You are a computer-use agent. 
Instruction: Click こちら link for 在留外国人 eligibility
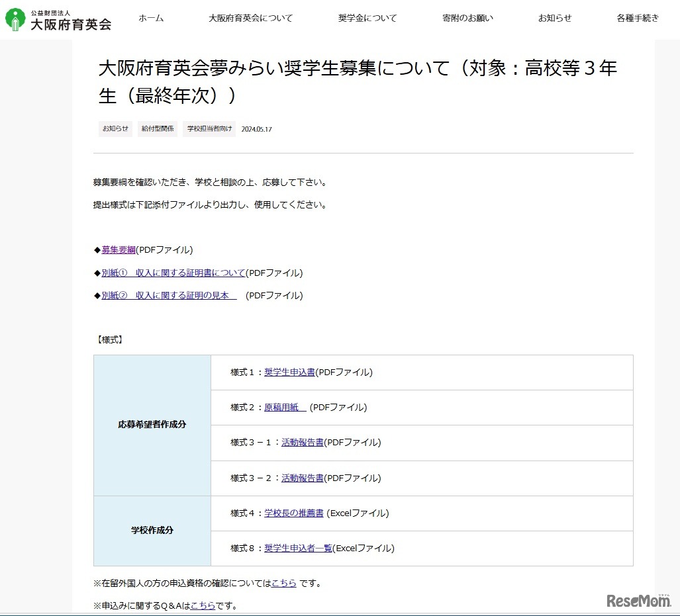pyautogui.click(x=283, y=584)
